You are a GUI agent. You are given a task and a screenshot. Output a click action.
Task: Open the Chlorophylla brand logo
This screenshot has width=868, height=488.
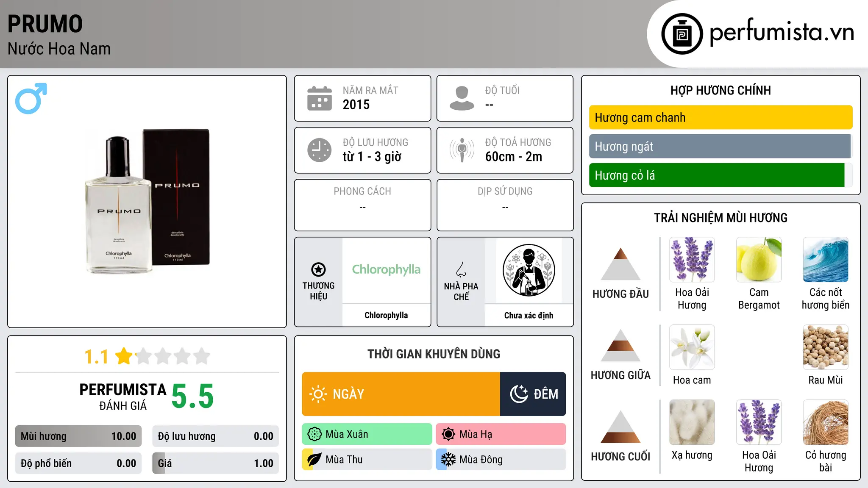(386, 269)
